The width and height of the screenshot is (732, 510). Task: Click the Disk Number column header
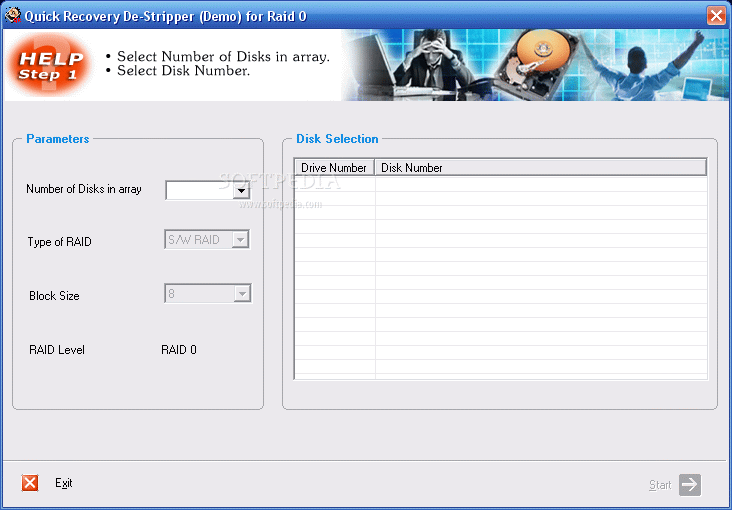click(x=541, y=168)
